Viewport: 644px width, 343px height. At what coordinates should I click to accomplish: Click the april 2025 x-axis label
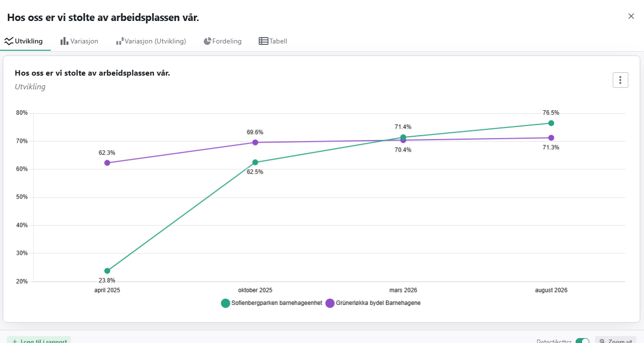[107, 290]
